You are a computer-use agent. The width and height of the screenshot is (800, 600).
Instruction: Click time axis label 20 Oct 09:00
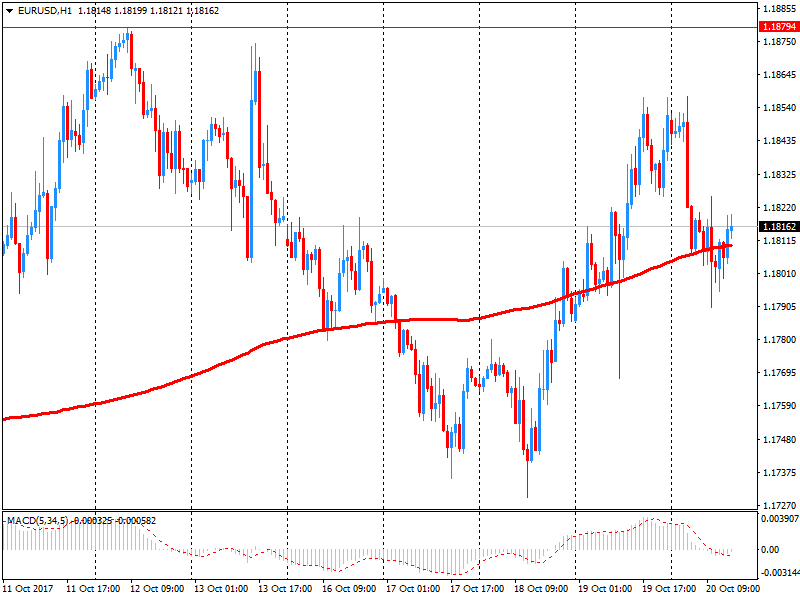pyautogui.click(x=733, y=589)
